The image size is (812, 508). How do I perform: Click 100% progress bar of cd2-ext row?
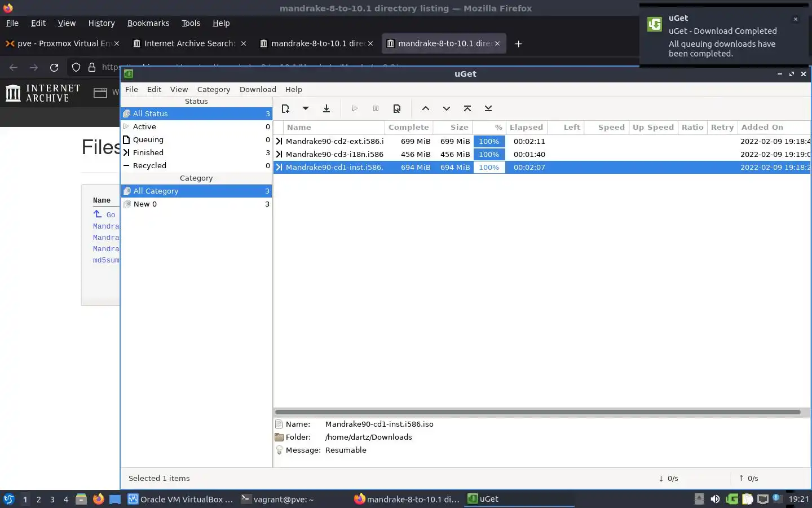[x=489, y=141]
